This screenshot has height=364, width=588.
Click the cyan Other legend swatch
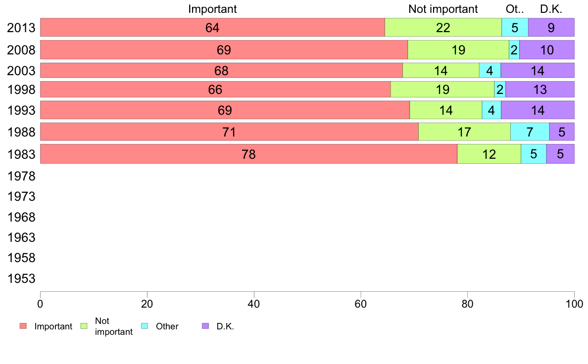point(145,326)
